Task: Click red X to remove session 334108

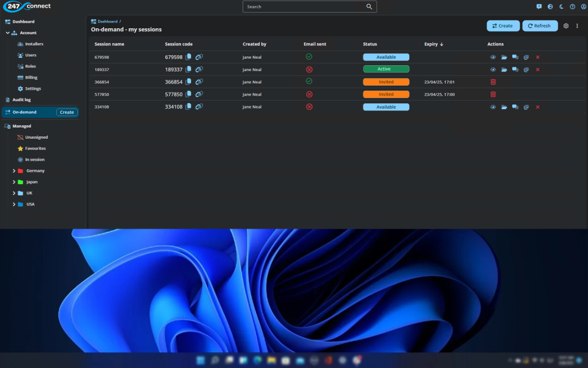Action: click(538, 107)
